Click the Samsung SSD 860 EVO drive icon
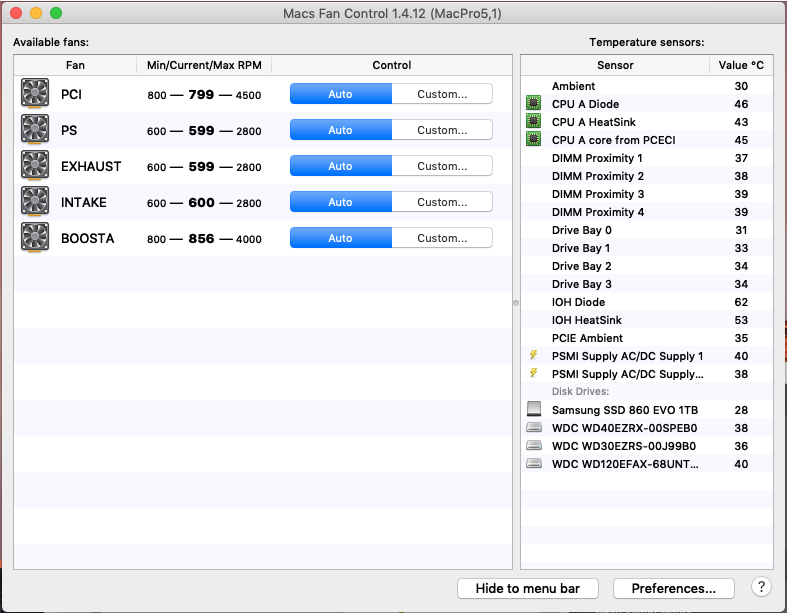 pyautogui.click(x=534, y=409)
